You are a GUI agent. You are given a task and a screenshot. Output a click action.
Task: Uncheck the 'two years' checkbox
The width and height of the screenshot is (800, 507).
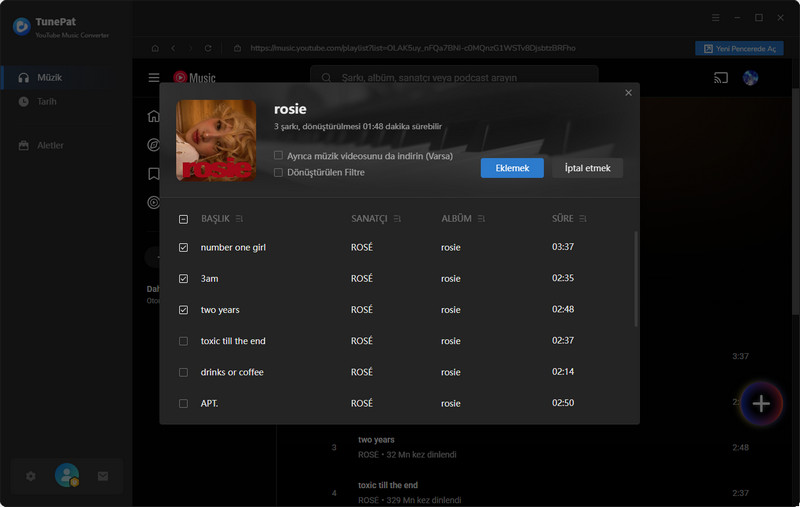[183, 310]
